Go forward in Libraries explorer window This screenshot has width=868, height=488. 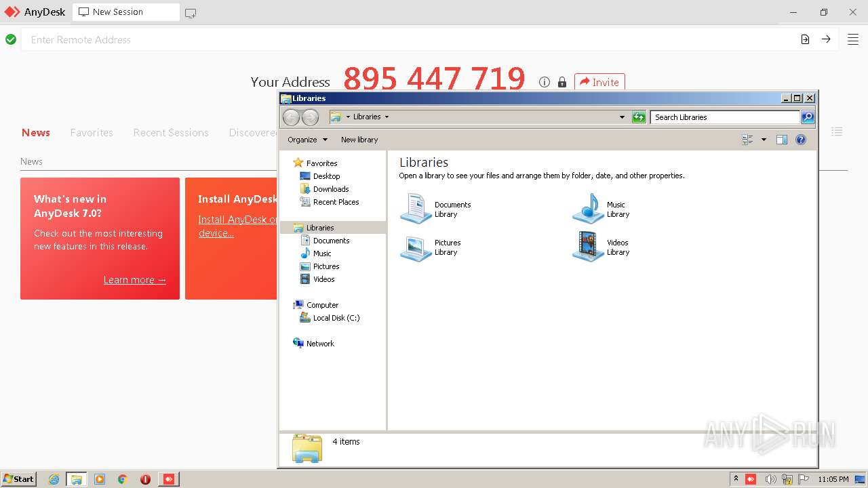point(310,117)
